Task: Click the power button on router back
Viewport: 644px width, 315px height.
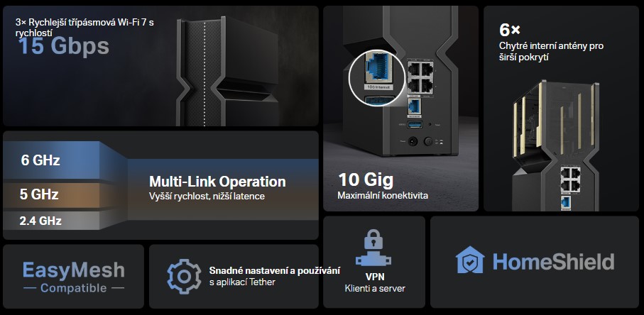Action: click(428, 141)
